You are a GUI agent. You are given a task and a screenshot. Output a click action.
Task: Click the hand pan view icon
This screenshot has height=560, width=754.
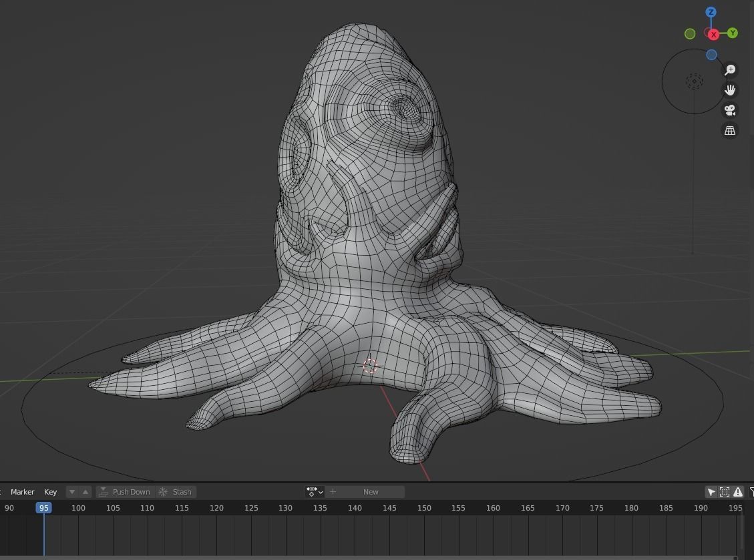730,90
